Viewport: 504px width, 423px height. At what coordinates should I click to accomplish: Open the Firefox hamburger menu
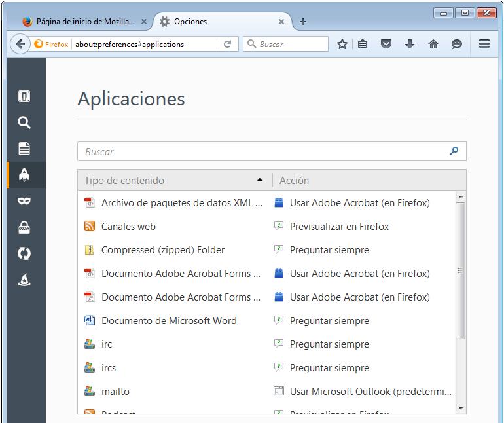tap(484, 44)
